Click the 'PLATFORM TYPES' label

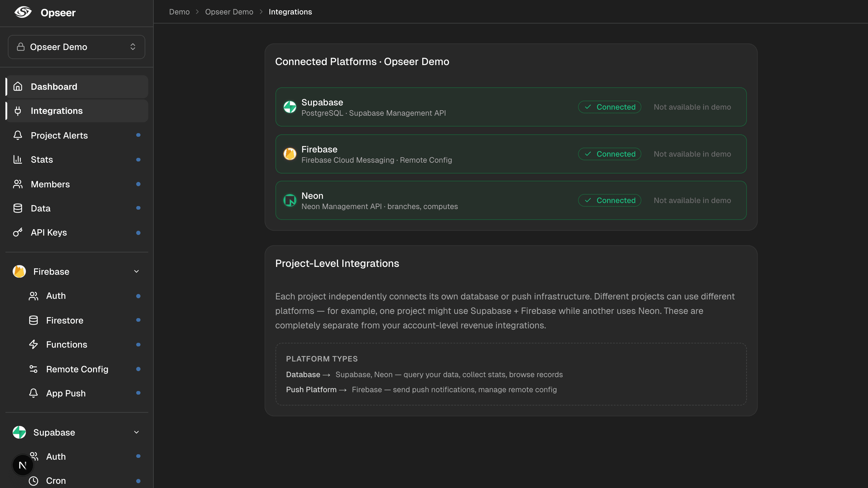point(322,359)
